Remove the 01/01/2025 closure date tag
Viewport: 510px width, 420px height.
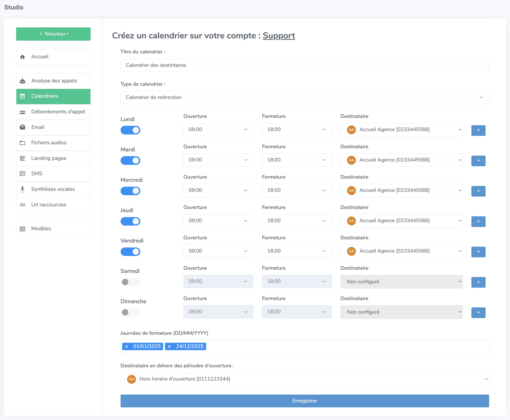[127, 346]
